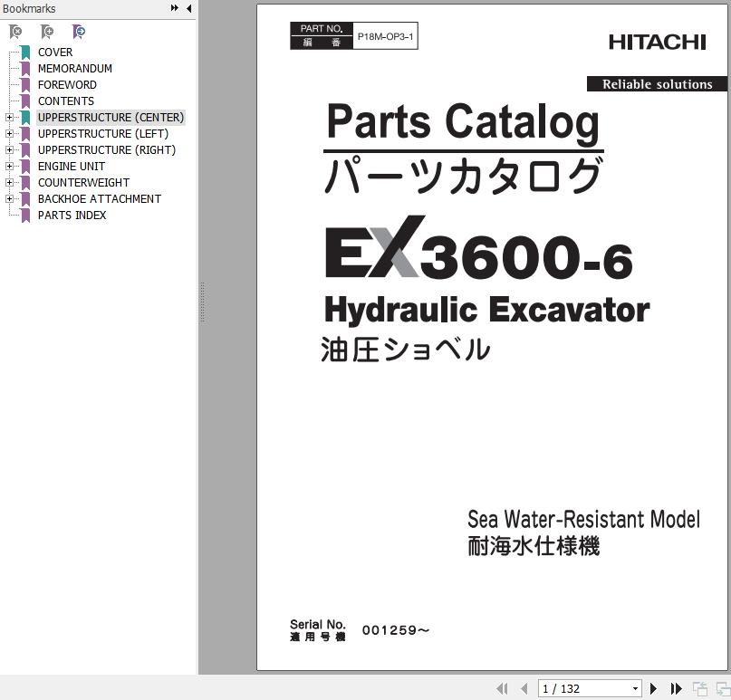The width and height of the screenshot is (731, 700).
Task: Select BACKHOE ATTACHMENT bookmark
Action: 100,199
